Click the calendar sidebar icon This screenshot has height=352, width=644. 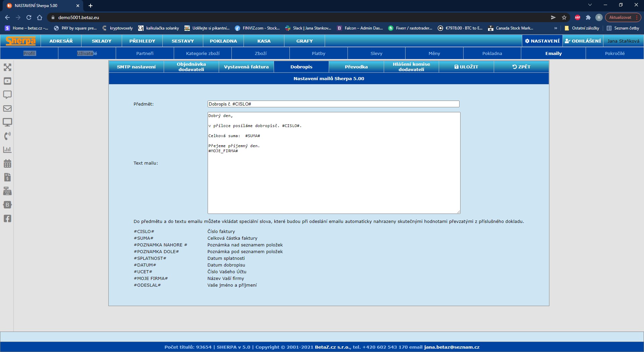pyautogui.click(x=7, y=164)
